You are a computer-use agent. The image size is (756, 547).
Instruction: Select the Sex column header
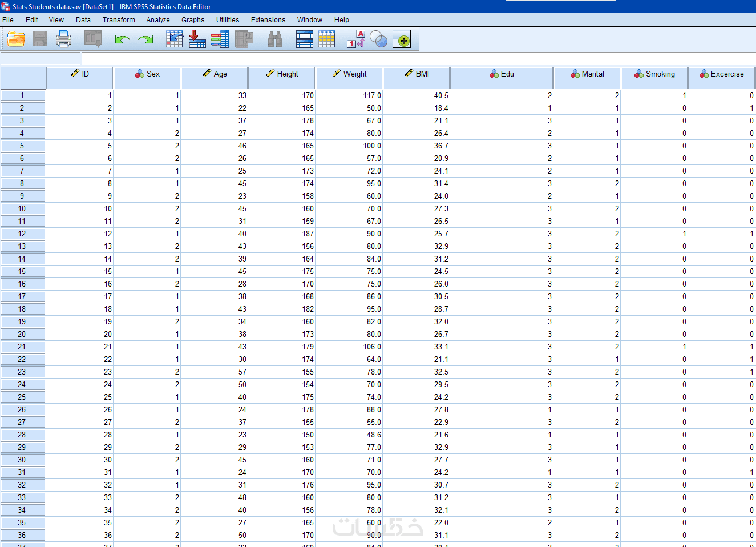tap(147, 78)
